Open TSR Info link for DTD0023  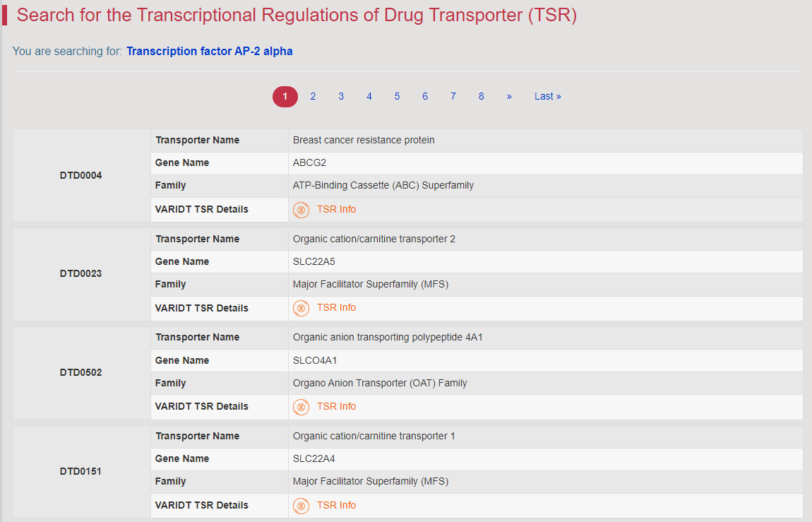pos(336,307)
